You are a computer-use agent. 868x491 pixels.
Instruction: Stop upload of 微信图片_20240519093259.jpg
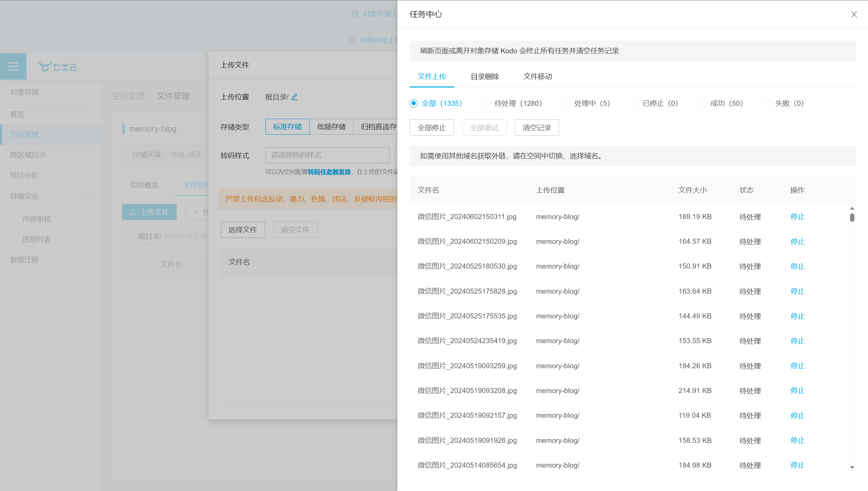coord(797,366)
